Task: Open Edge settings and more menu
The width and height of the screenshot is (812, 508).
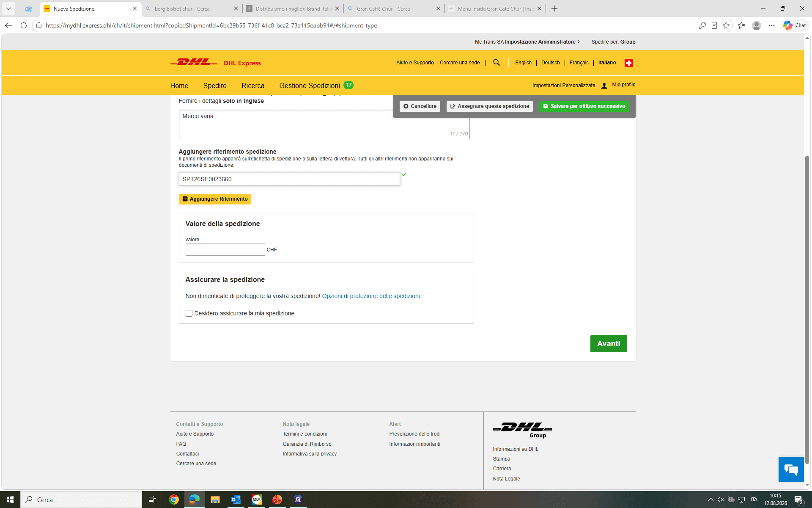Action: [x=772, y=25]
